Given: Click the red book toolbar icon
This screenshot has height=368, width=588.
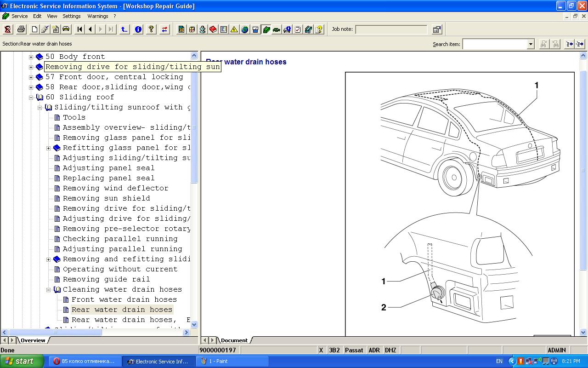Looking at the screenshot, I should 213,29.
